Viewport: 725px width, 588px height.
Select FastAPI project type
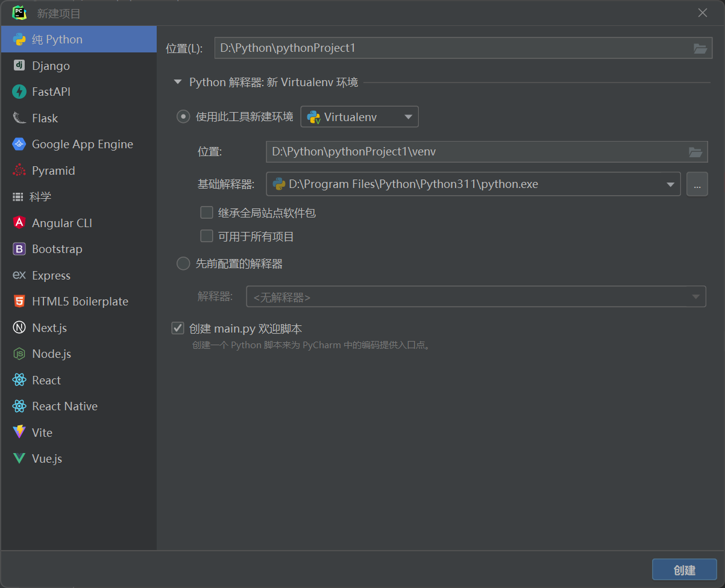[x=79, y=92]
